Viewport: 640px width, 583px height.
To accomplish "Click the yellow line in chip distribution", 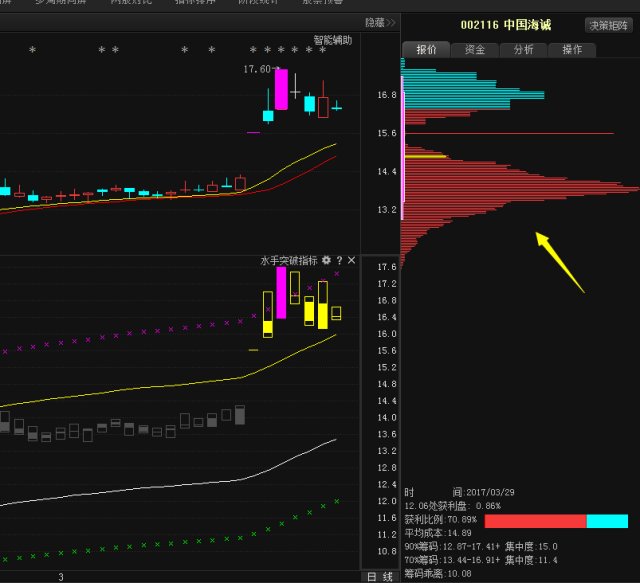I will tap(425, 157).
